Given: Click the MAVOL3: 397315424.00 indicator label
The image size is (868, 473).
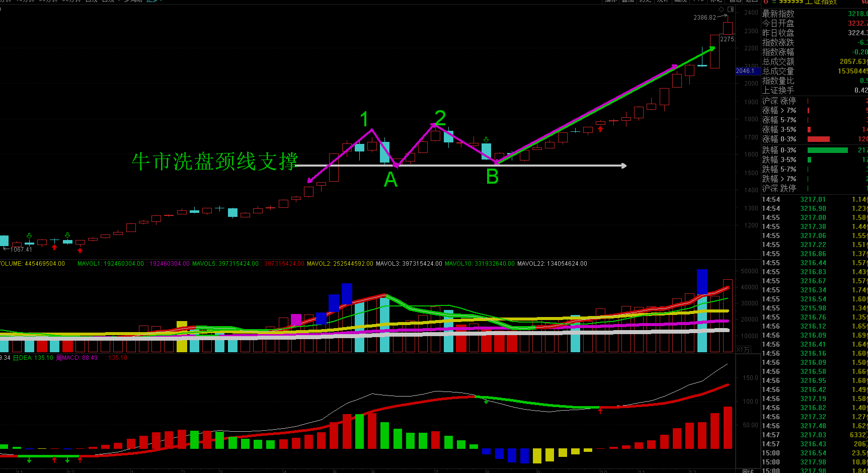Looking at the screenshot, I should [x=409, y=264].
